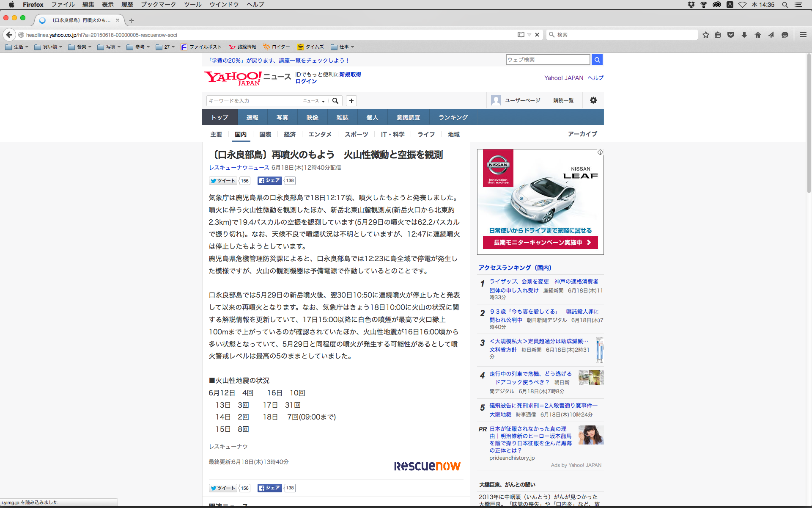Click the Pocket save icon

click(x=731, y=35)
